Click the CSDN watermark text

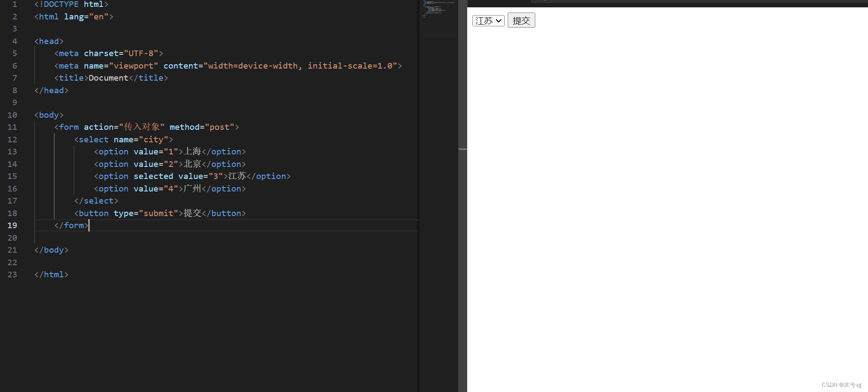841,385
